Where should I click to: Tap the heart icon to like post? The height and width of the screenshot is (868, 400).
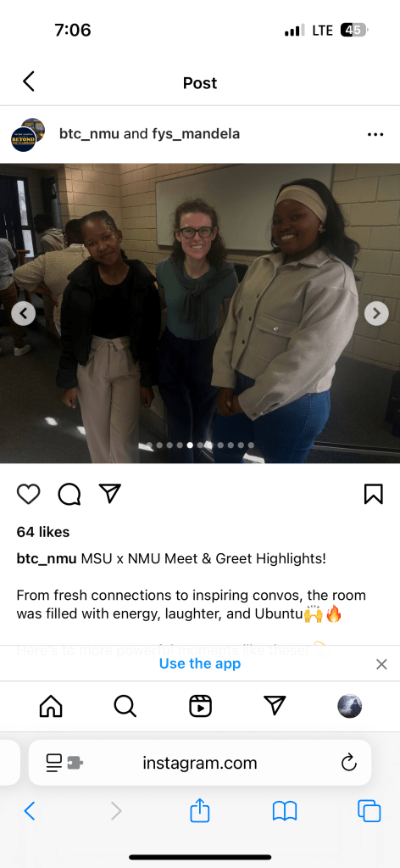(x=28, y=494)
